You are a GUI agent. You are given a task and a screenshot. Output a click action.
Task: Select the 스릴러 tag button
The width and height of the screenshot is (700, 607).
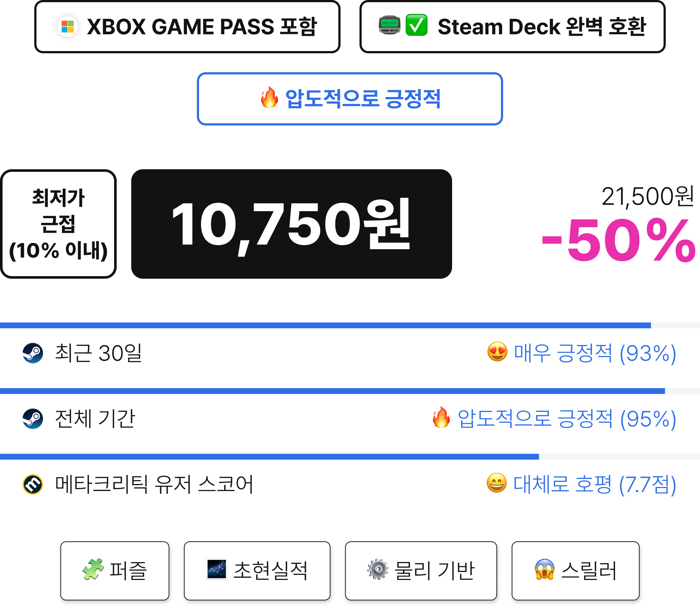[x=576, y=571]
